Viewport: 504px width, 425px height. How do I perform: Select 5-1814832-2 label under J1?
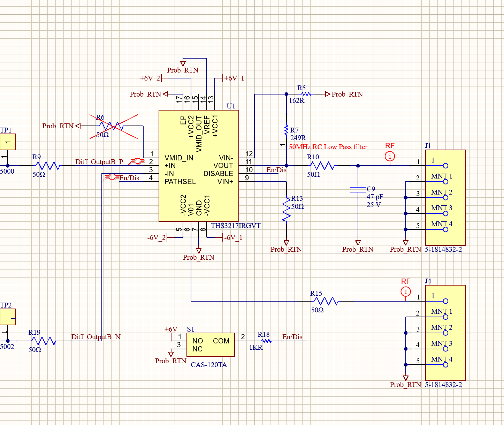coord(443,249)
